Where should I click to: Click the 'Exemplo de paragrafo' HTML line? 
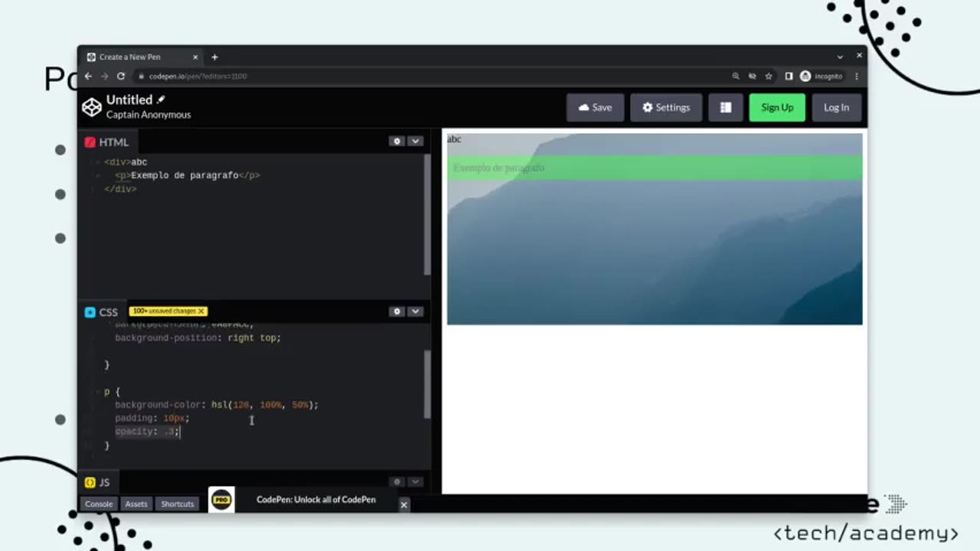pos(188,175)
